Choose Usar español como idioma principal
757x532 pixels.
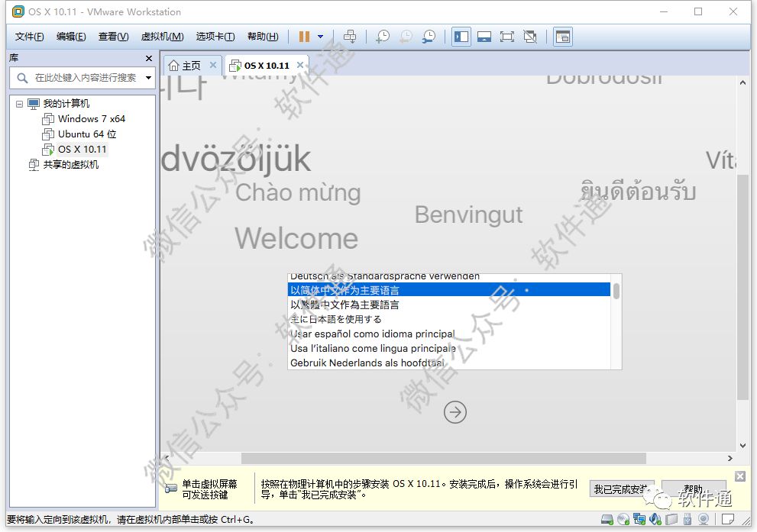click(449, 334)
